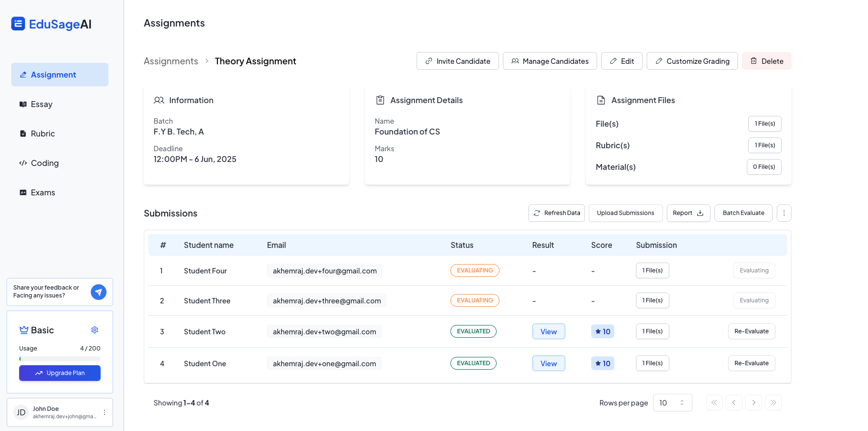Navigate to Exams in the sidebar
Screen dimensions: 868x431
43,192
